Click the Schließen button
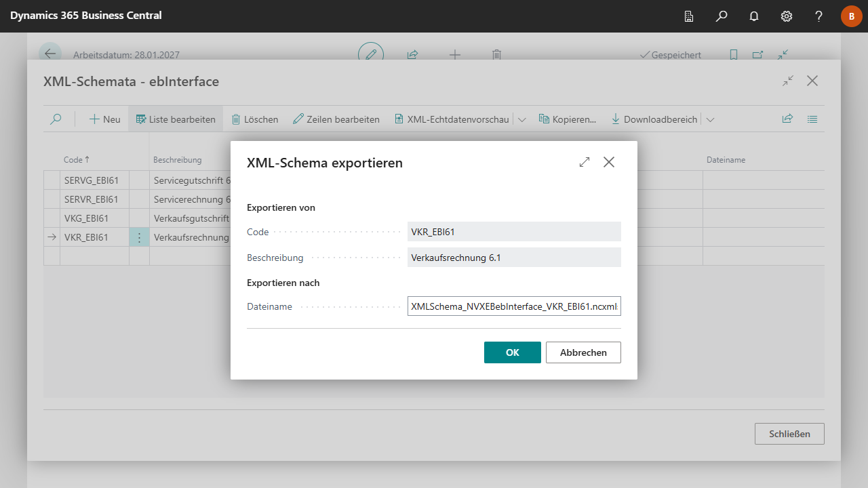 point(789,434)
